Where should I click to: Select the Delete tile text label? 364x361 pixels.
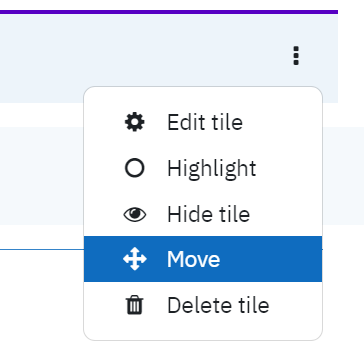tap(218, 305)
